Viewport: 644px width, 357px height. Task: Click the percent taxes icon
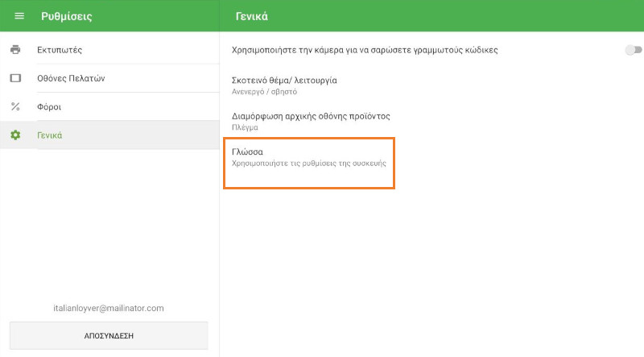pos(15,106)
